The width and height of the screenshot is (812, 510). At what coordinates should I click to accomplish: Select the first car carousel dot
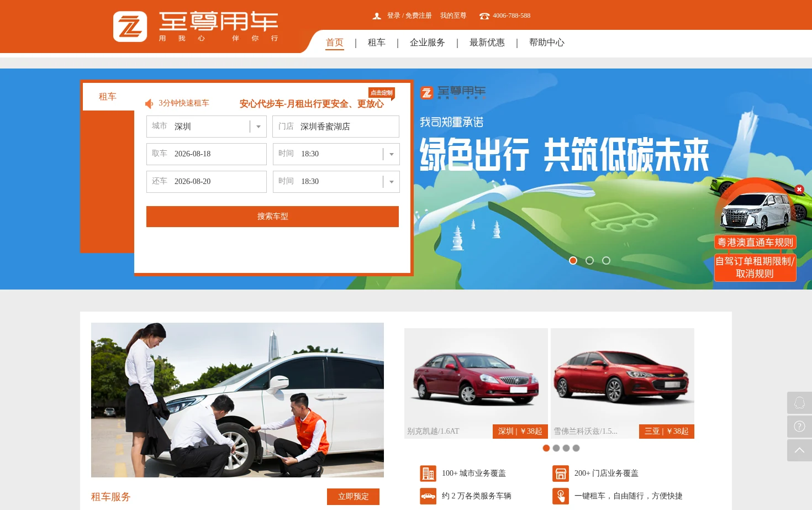[546, 448]
